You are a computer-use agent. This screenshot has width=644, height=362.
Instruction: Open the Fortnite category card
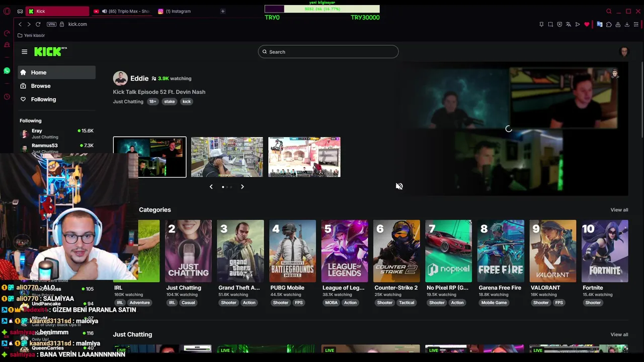click(605, 251)
